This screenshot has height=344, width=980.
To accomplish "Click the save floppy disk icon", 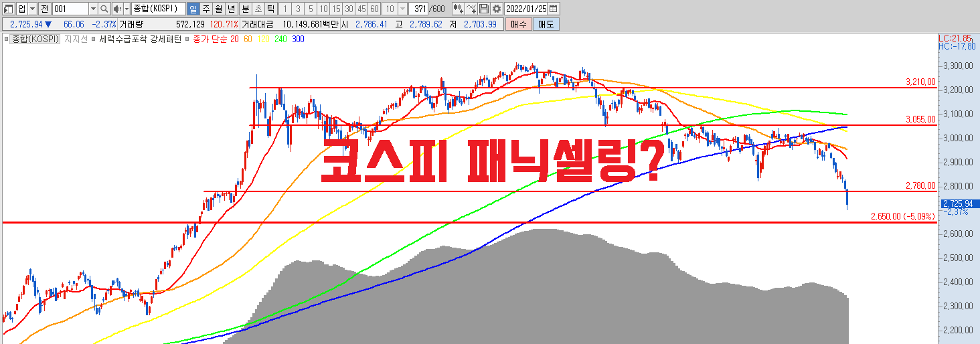I will [x=484, y=9].
